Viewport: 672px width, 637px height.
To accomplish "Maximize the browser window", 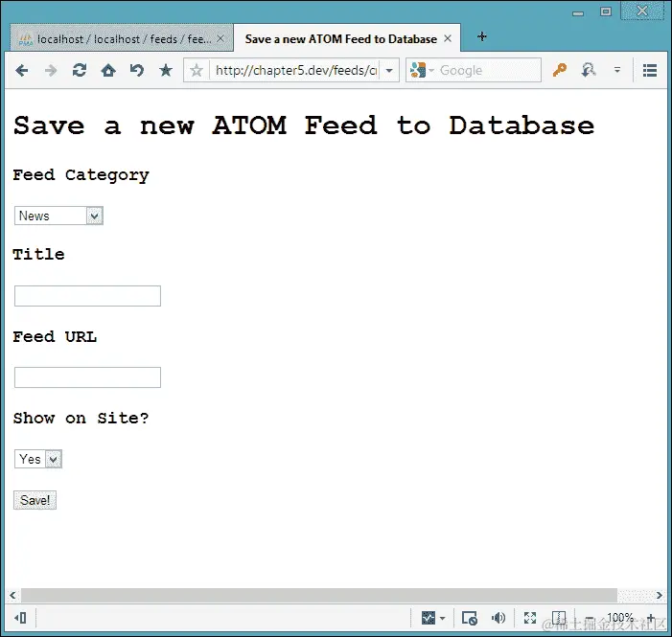I will pyautogui.click(x=606, y=11).
